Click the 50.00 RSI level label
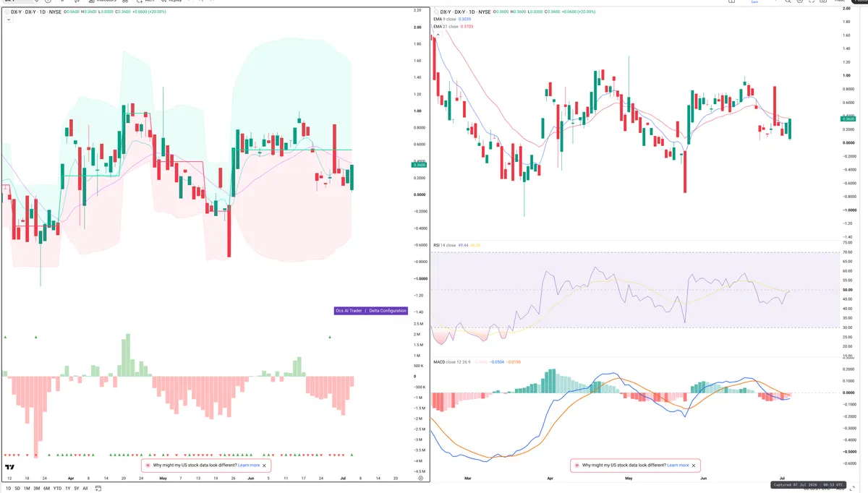This screenshot has width=868, height=493. tap(848, 290)
